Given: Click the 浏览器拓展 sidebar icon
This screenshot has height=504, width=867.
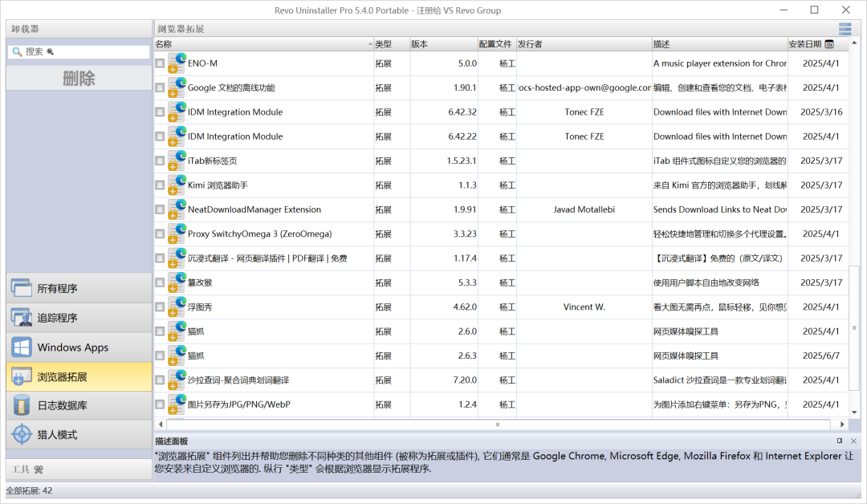Looking at the screenshot, I should point(21,376).
